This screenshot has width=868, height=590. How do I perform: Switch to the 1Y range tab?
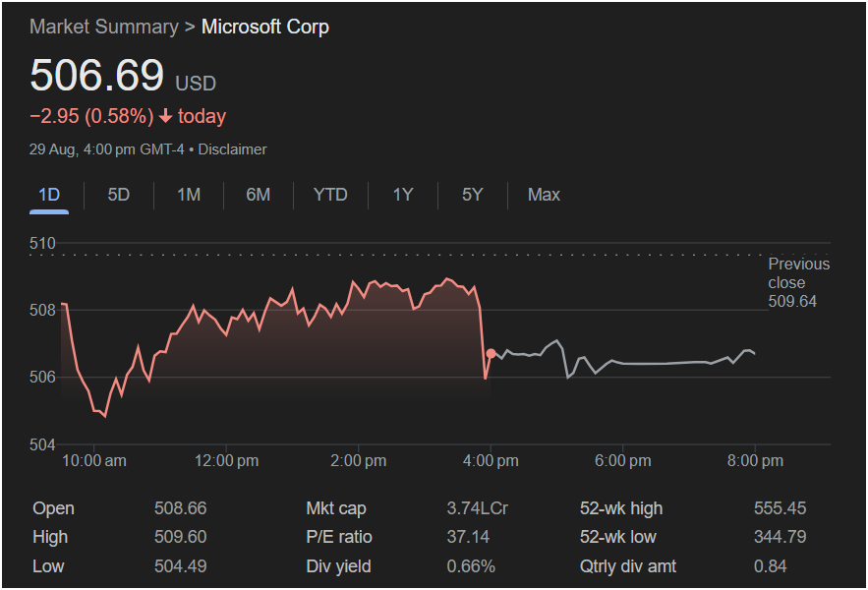click(x=403, y=195)
